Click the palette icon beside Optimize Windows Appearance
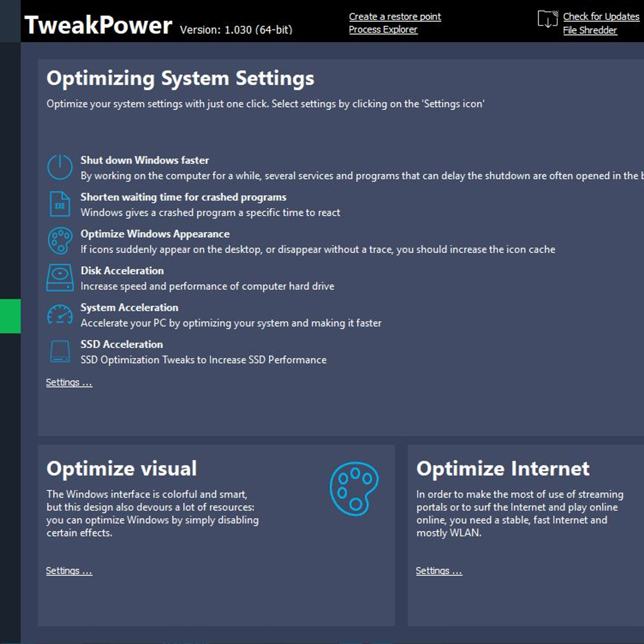The height and width of the screenshot is (644, 644). point(60,241)
